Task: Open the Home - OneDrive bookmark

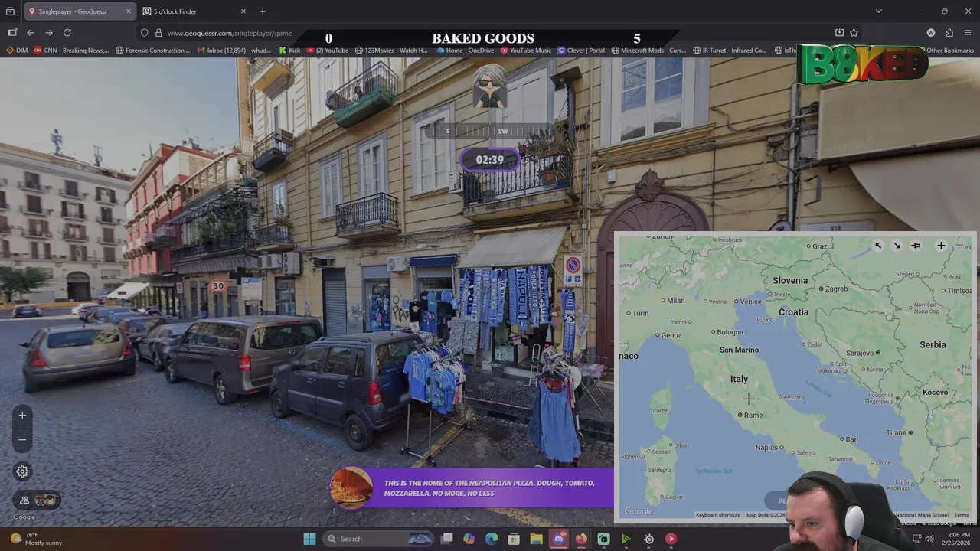Action: point(465,51)
